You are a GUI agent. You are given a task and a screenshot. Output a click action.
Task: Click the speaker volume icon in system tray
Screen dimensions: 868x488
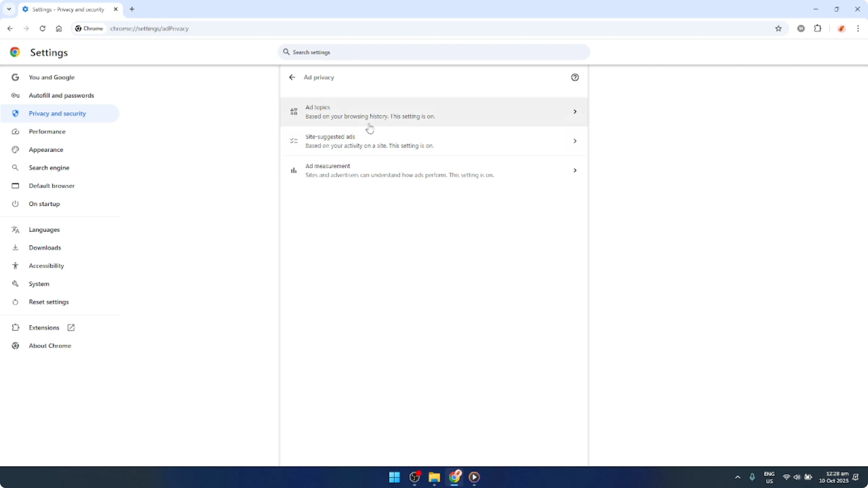point(797,477)
